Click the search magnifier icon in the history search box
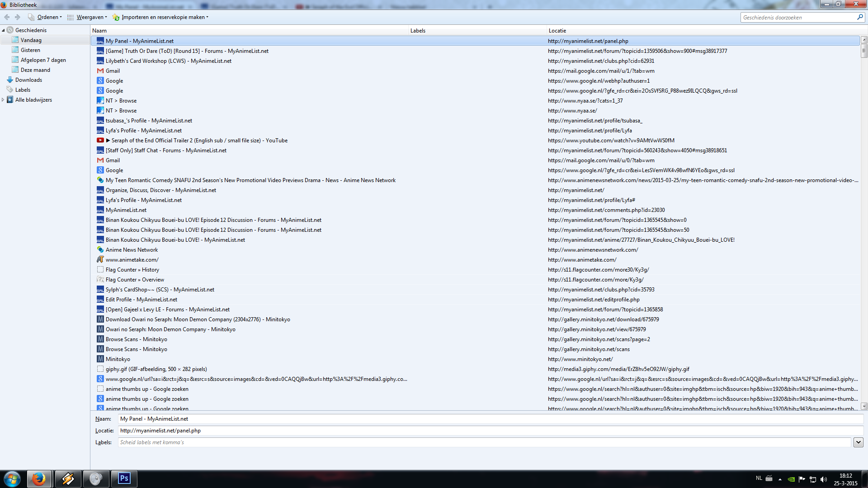This screenshot has height=488, width=868. (860, 17)
